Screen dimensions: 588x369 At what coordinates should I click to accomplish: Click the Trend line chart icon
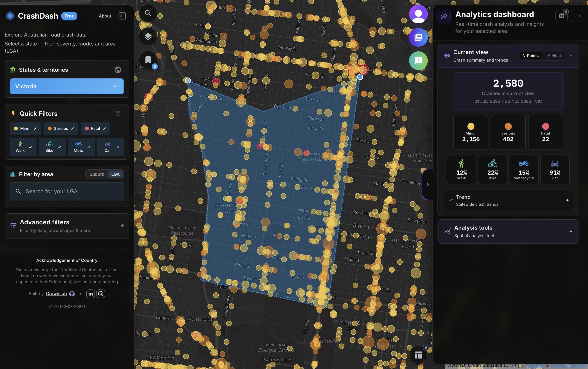(450, 200)
